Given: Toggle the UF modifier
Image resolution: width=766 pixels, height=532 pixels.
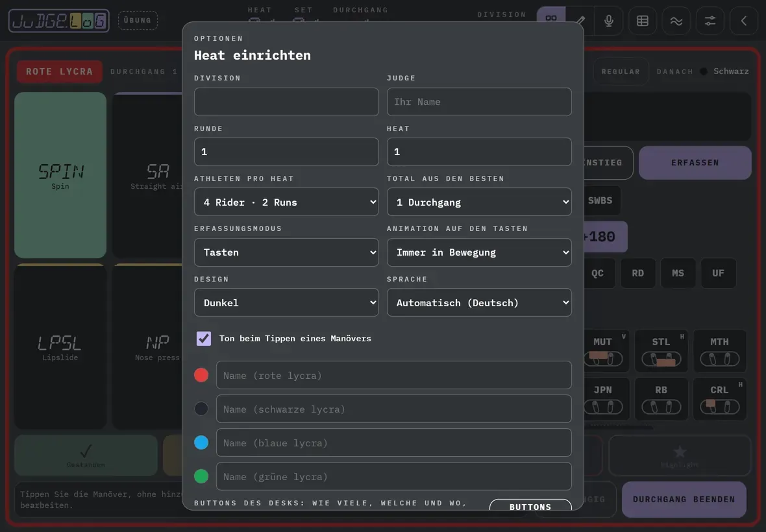Looking at the screenshot, I should tap(718, 273).
